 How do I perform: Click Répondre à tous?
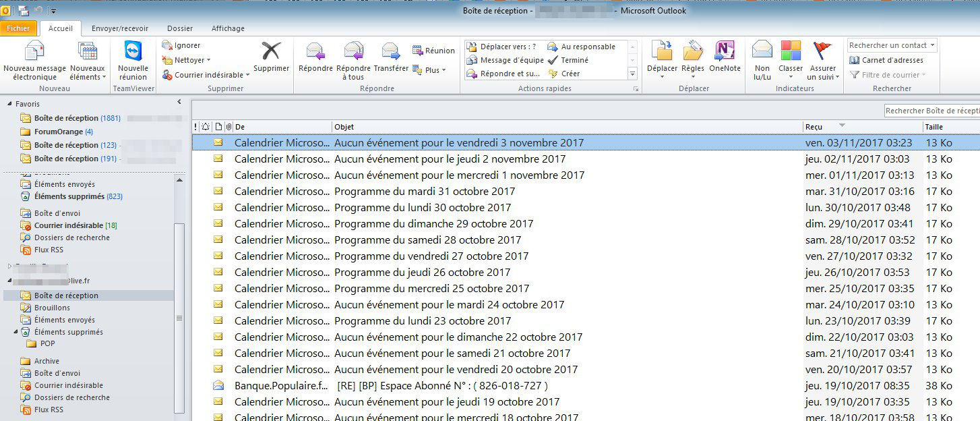point(353,61)
